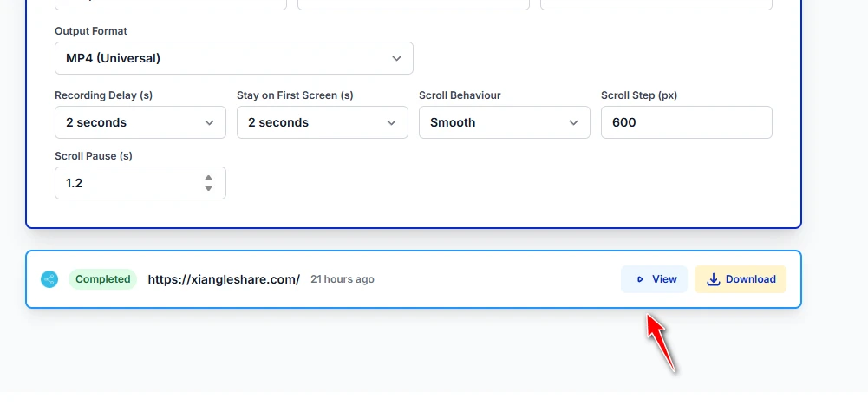This screenshot has width=868, height=405.
Task: Click the download arrow icon
Action: [x=714, y=279]
